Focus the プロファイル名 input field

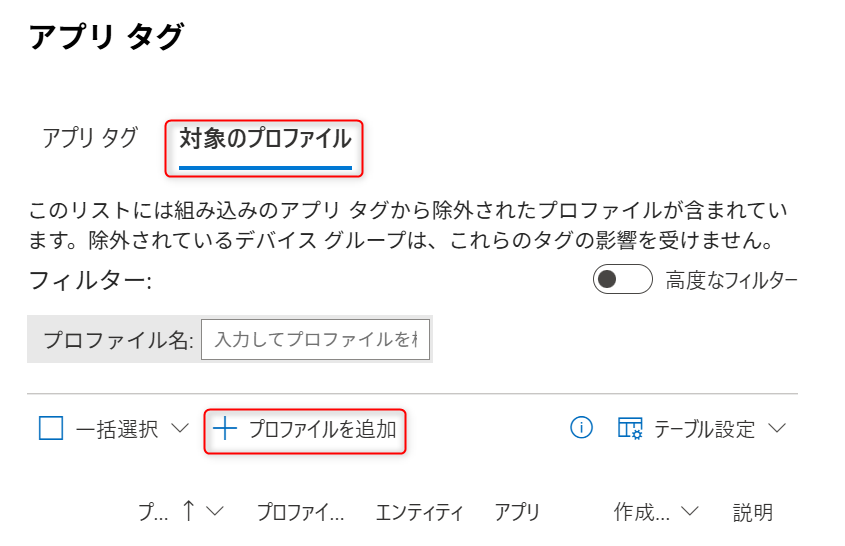point(315,340)
